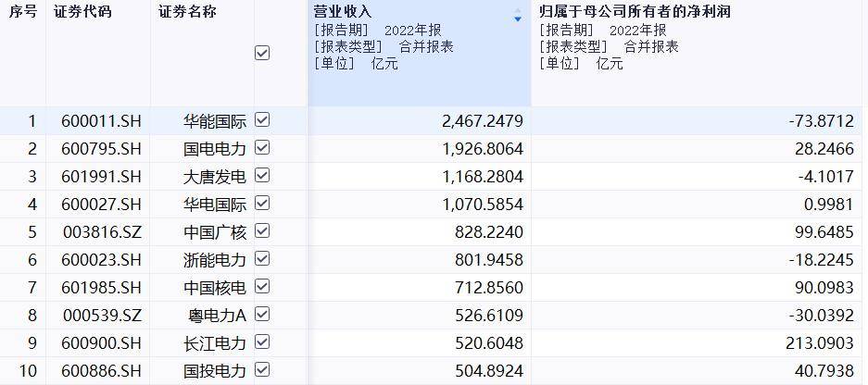Click net profit value 28.2466
This screenshot has width=868, height=385.
click(x=824, y=149)
